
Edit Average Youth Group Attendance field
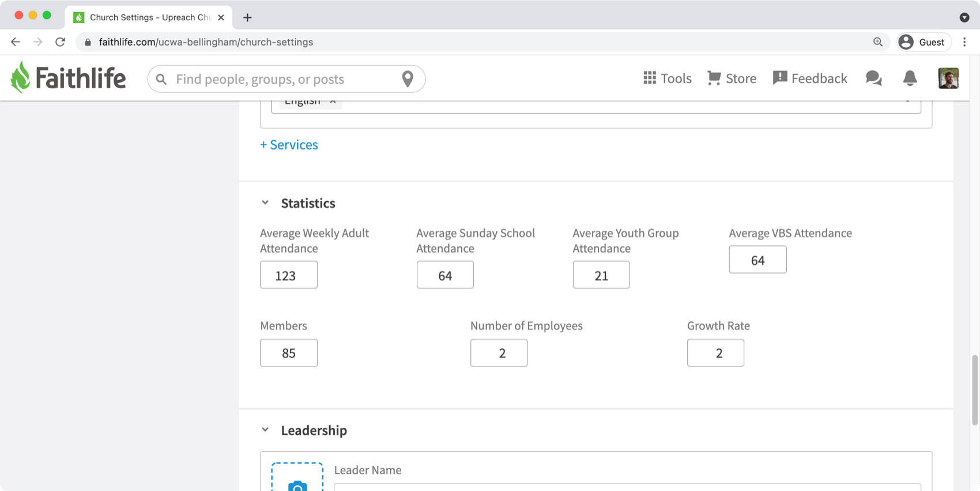[601, 275]
